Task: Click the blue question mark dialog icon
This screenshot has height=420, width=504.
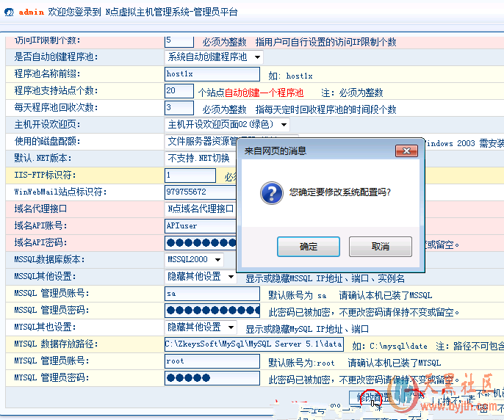Action: click(273, 193)
